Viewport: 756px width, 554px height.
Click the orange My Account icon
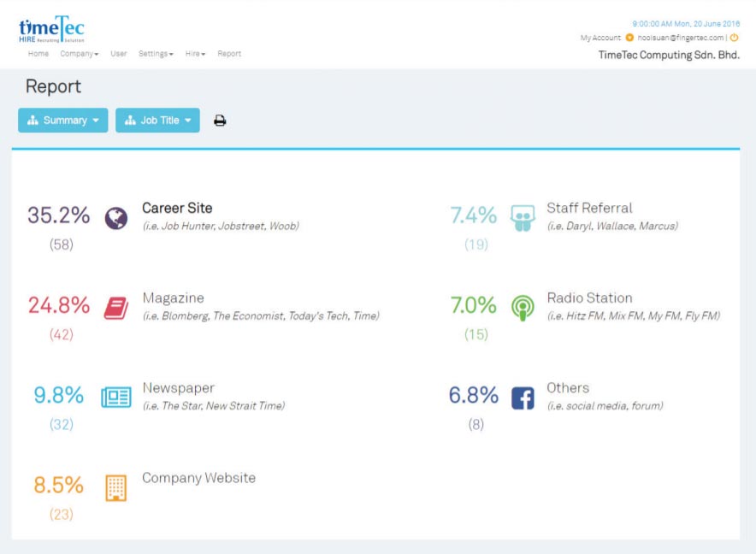pos(629,38)
